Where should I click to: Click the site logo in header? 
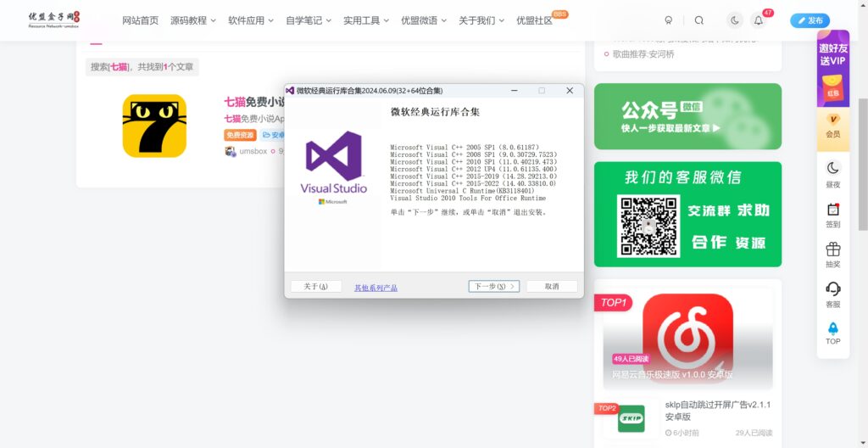coord(54,20)
